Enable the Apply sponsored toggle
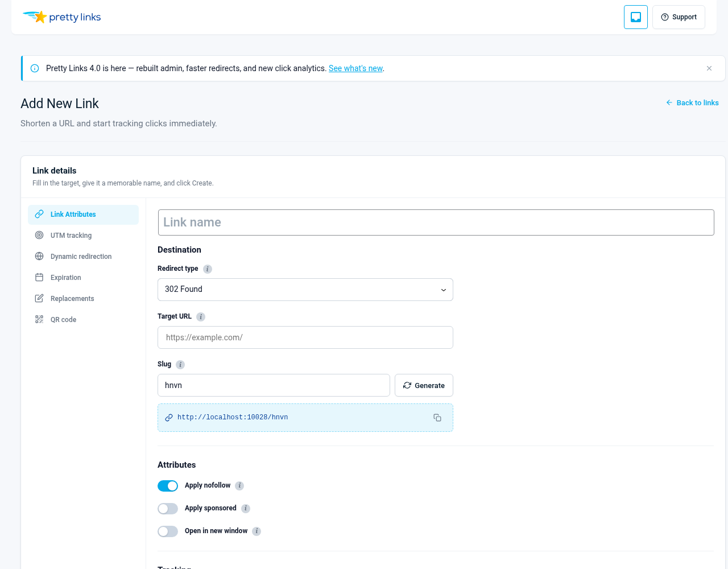 point(168,509)
